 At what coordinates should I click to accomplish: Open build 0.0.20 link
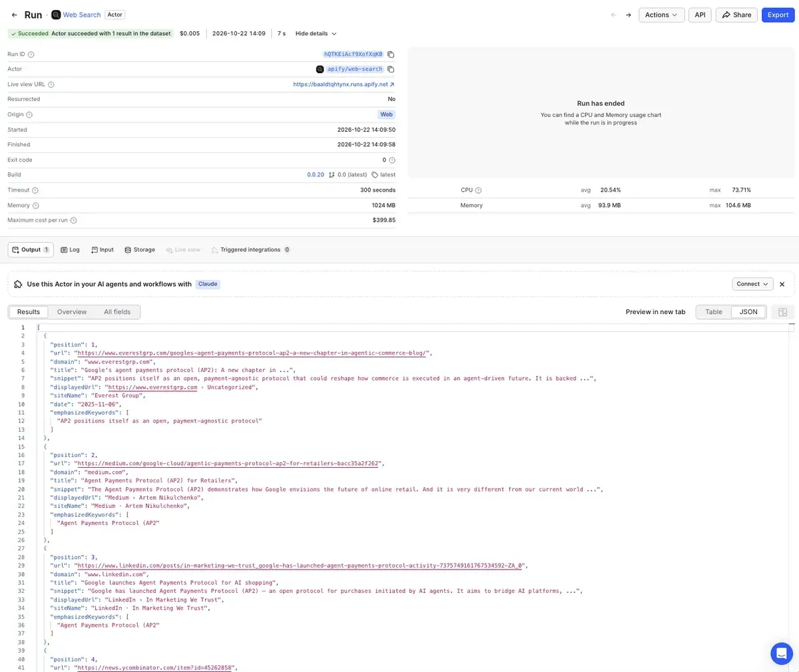pos(316,175)
